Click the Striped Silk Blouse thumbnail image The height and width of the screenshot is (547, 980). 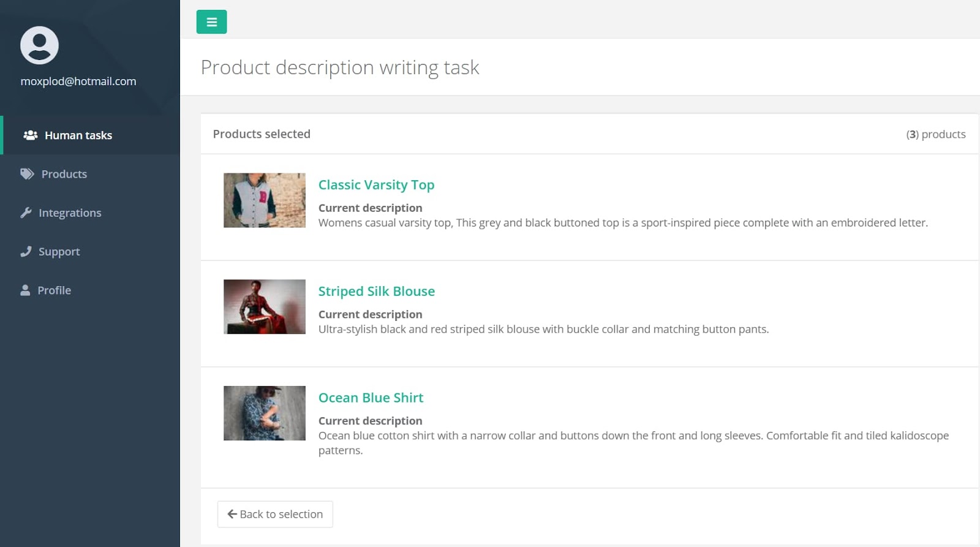(265, 307)
